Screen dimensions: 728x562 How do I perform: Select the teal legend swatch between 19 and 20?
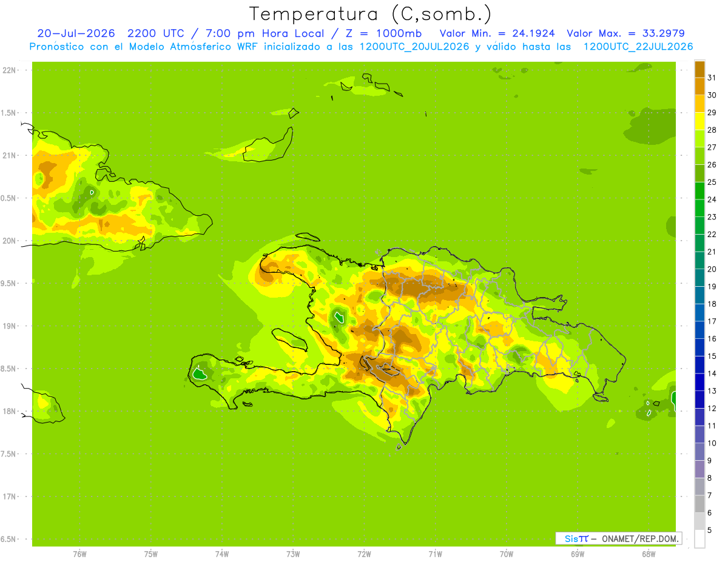coord(699,278)
